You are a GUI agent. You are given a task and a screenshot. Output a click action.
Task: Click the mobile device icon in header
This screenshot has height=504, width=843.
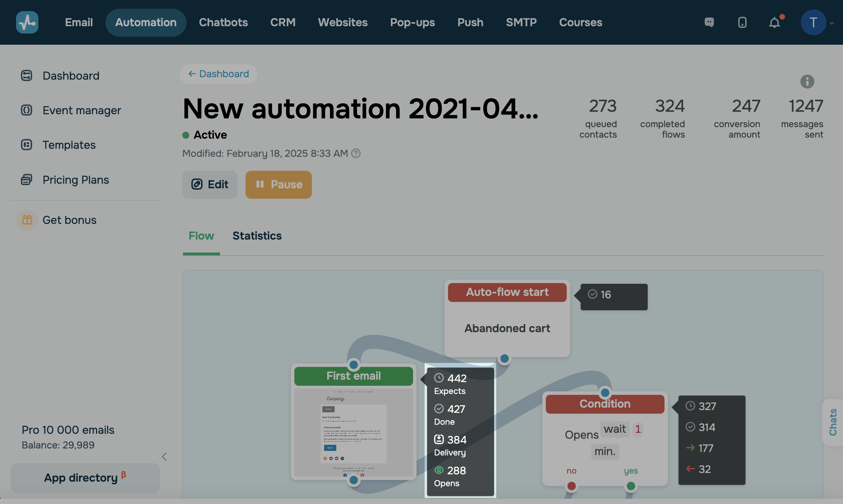tap(742, 22)
